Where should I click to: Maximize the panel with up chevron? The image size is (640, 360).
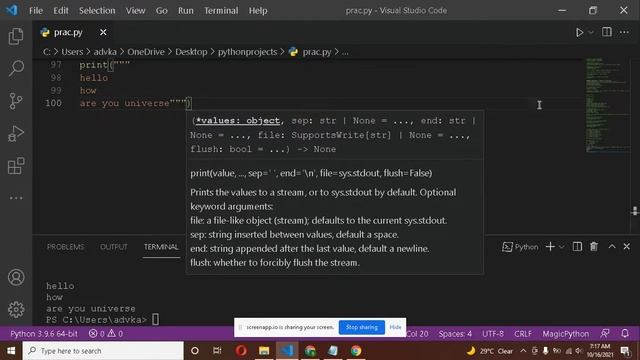coord(611,247)
